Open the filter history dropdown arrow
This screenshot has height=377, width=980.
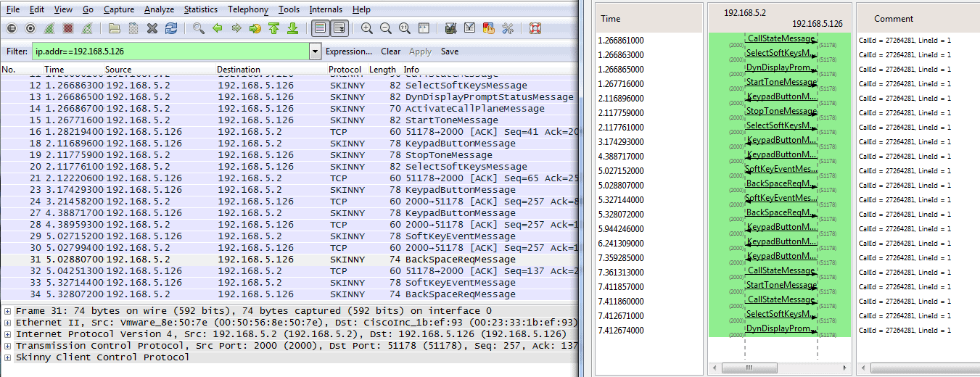point(315,51)
